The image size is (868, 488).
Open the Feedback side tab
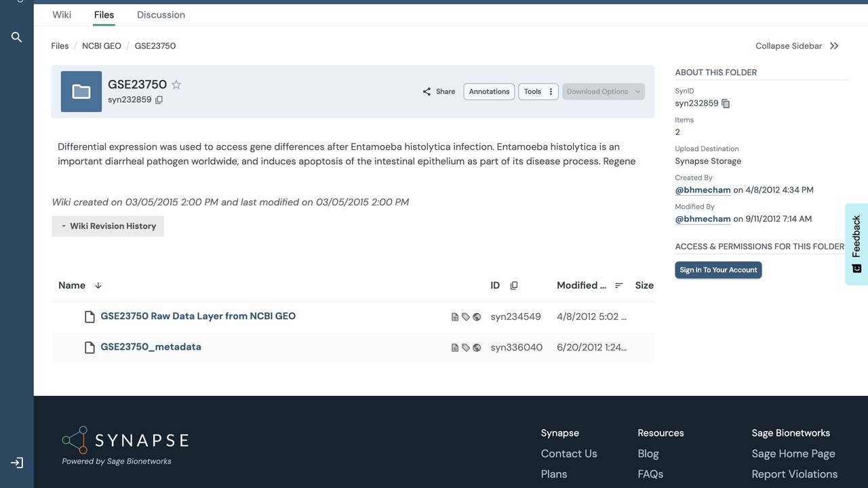pyautogui.click(x=856, y=244)
